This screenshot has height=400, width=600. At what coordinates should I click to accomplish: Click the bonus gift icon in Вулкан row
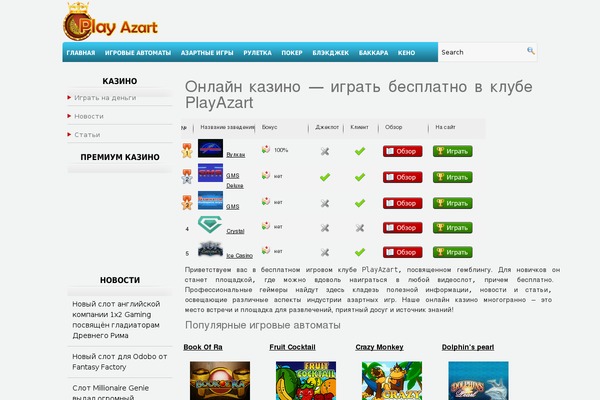tap(266, 149)
